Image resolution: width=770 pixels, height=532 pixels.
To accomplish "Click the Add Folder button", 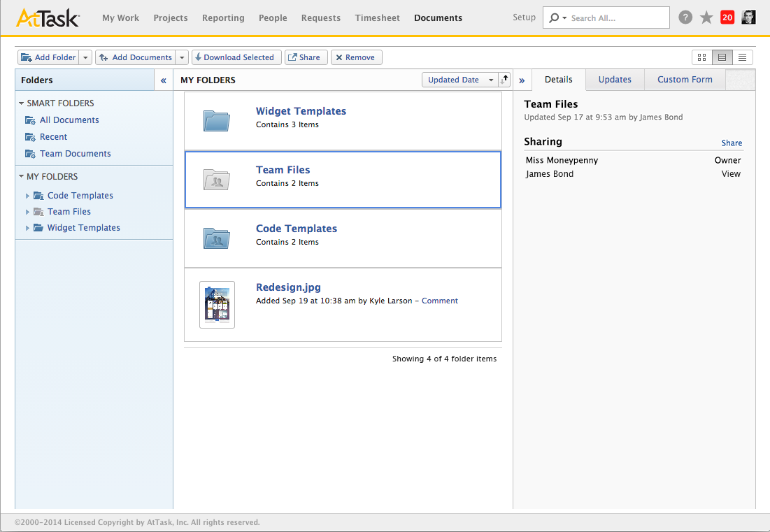I will coord(49,57).
